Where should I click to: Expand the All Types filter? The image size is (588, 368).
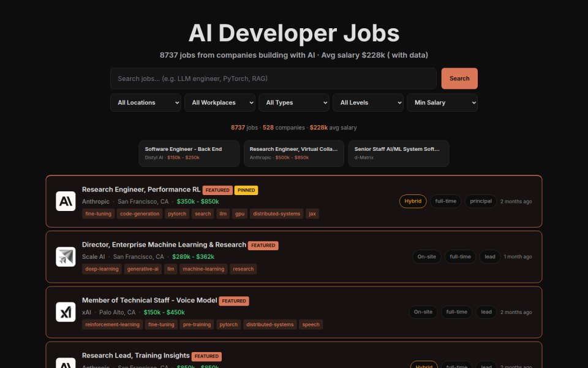294,102
